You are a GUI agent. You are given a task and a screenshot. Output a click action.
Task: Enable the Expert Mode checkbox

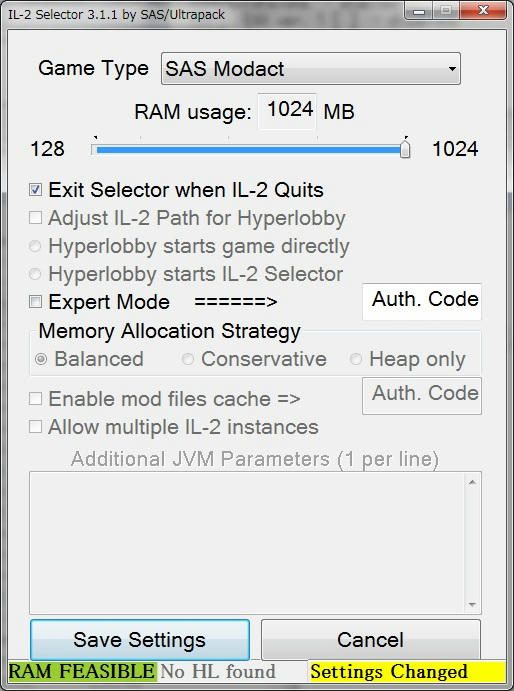35,302
